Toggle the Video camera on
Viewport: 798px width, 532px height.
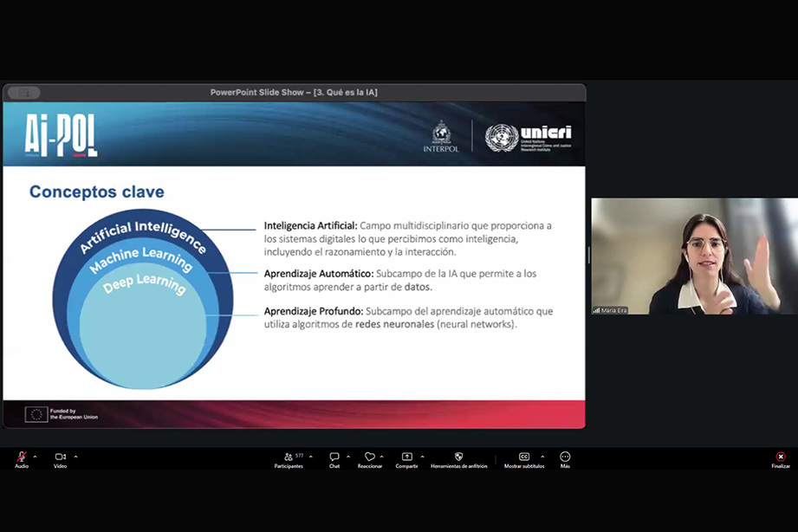pos(60,457)
